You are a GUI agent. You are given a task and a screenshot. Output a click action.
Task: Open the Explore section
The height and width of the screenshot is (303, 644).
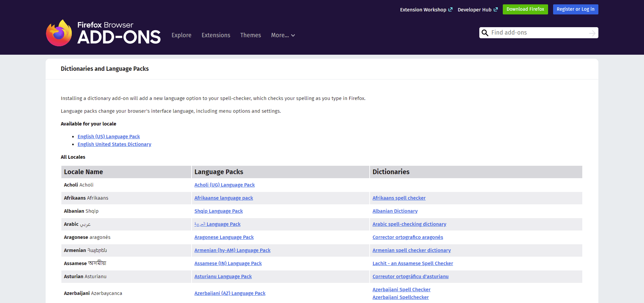(181, 35)
